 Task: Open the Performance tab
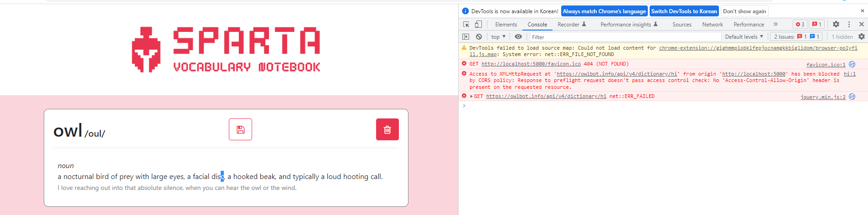point(749,25)
